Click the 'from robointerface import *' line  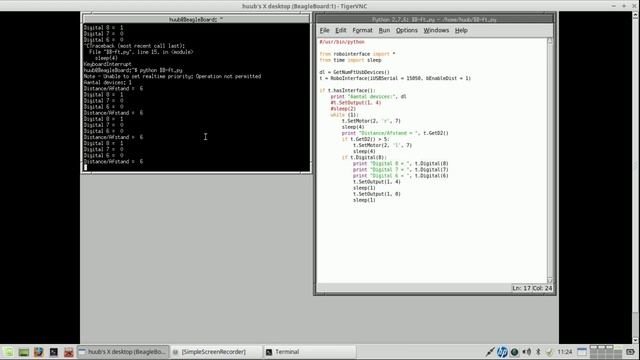click(357, 54)
